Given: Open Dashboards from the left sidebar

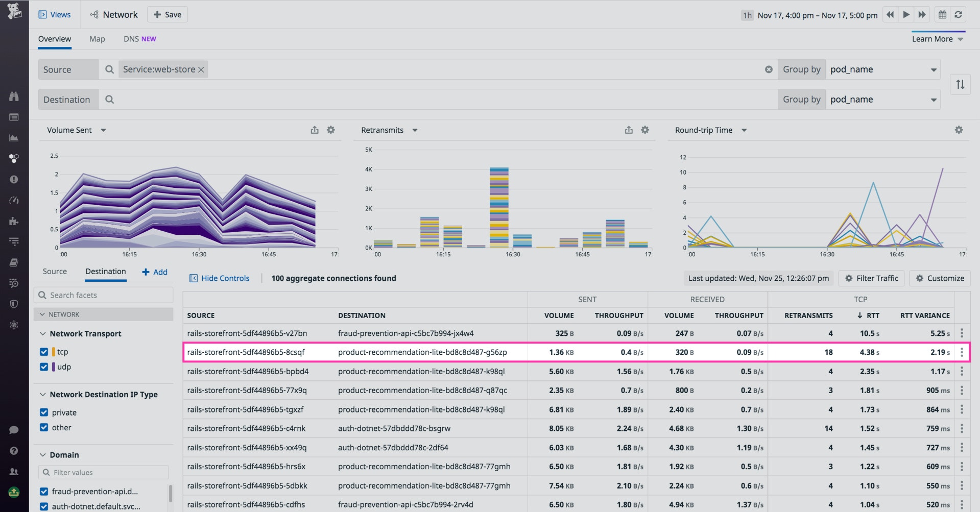Looking at the screenshot, I should click(x=14, y=138).
